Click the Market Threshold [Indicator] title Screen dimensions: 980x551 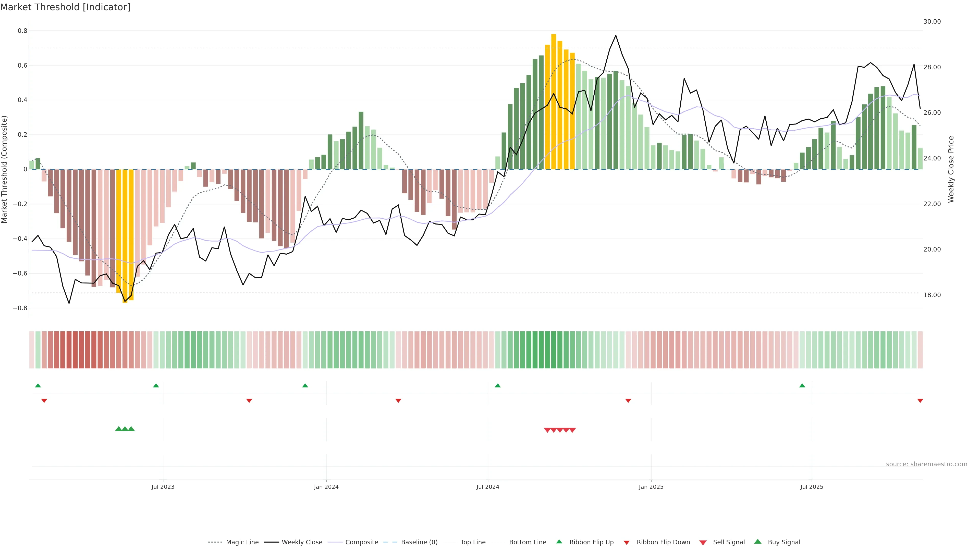65,7
